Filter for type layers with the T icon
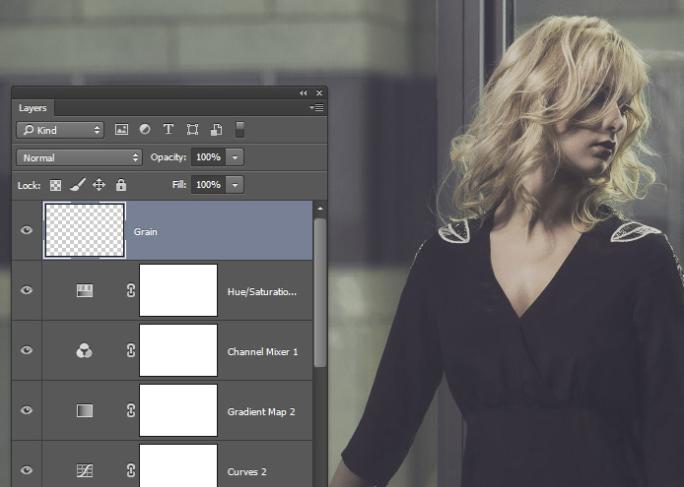 [x=168, y=130]
